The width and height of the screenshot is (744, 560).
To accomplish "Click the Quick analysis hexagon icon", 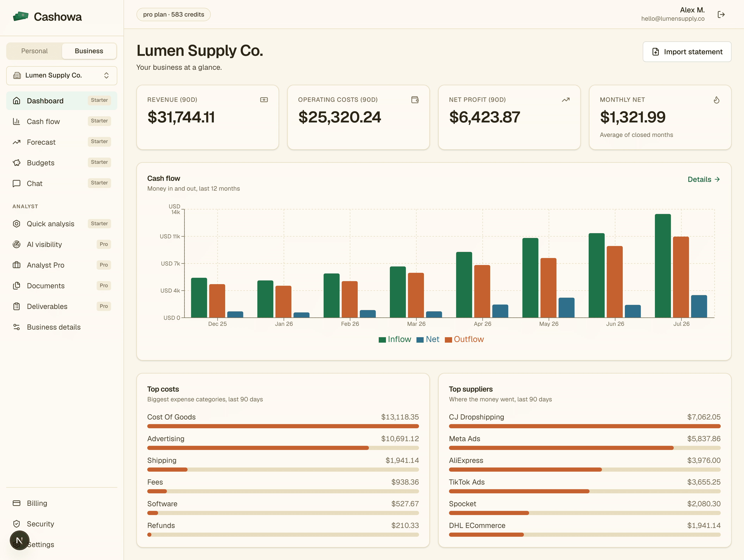I will coord(16,224).
